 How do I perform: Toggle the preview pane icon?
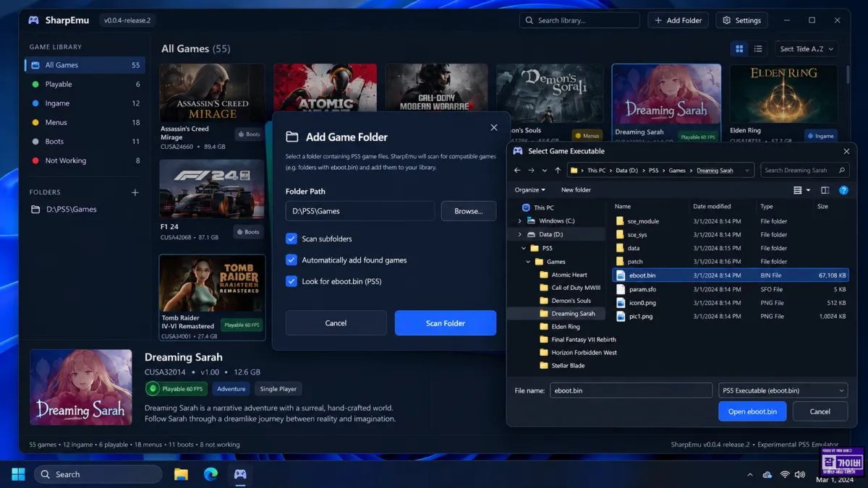(825, 190)
